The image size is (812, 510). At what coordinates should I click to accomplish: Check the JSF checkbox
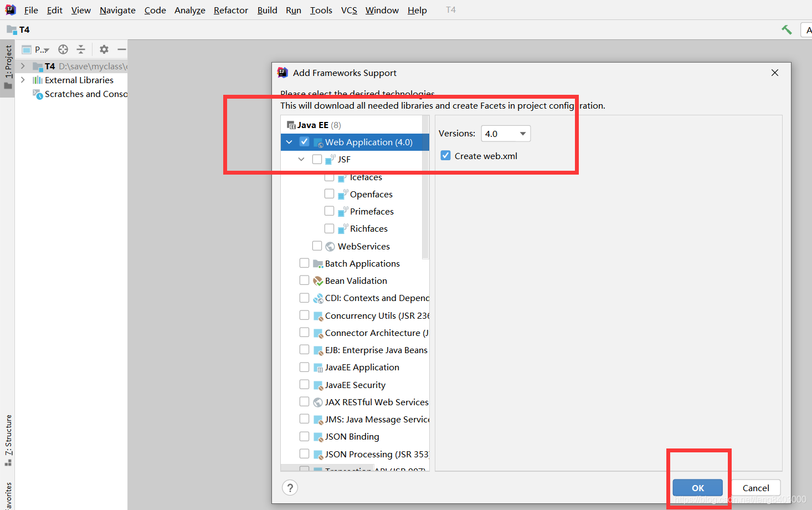[317, 159]
